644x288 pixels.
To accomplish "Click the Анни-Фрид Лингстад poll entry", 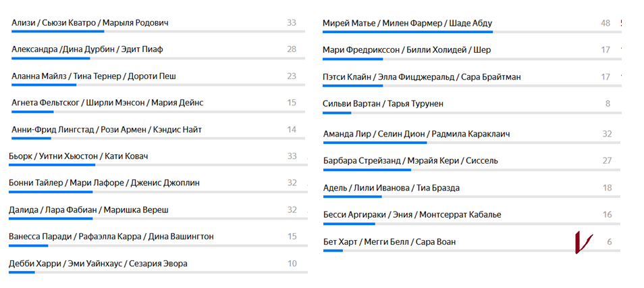I will pos(107,130).
